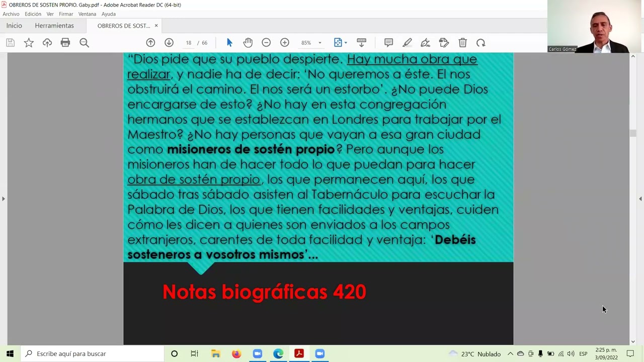Open clock showing 2:25 p. m.
This screenshot has height=362, width=644.
[606, 354]
